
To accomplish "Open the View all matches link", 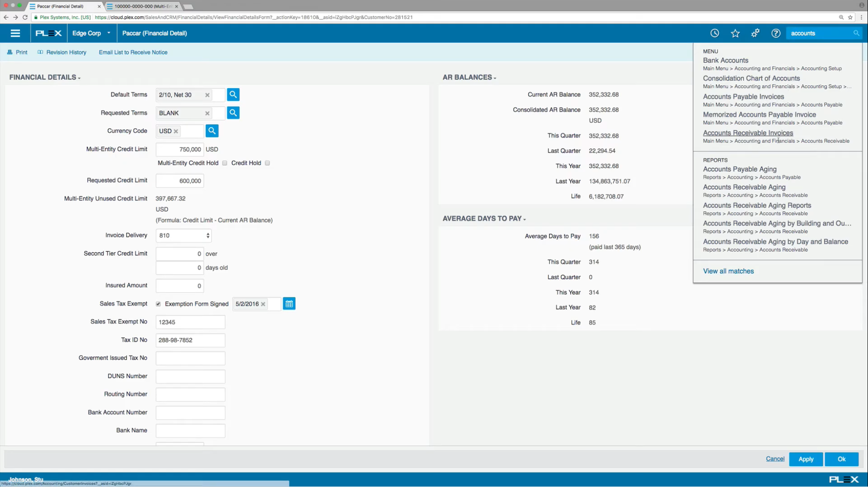I will (x=728, y=271).
